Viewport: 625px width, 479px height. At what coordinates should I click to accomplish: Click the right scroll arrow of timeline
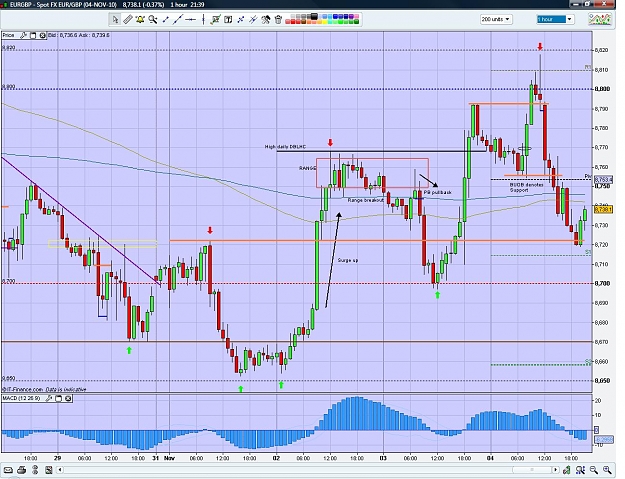[x=555, y=470]
